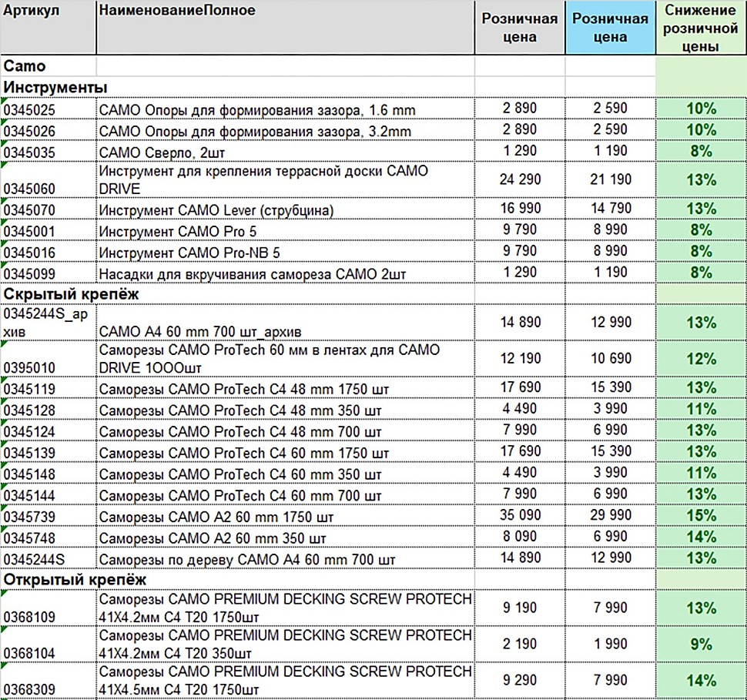Select the 12% discount cell

[x=701, y=358]
